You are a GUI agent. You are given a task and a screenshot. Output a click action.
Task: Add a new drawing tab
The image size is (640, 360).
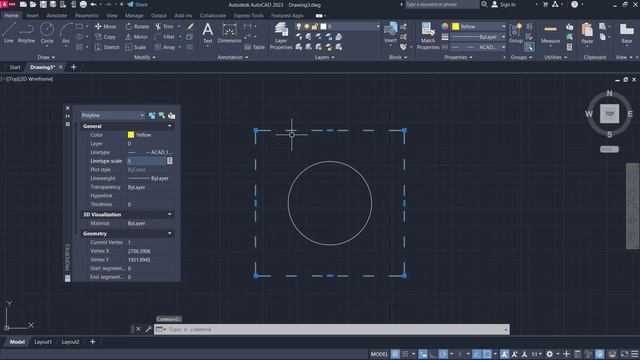tap(73, 67)
